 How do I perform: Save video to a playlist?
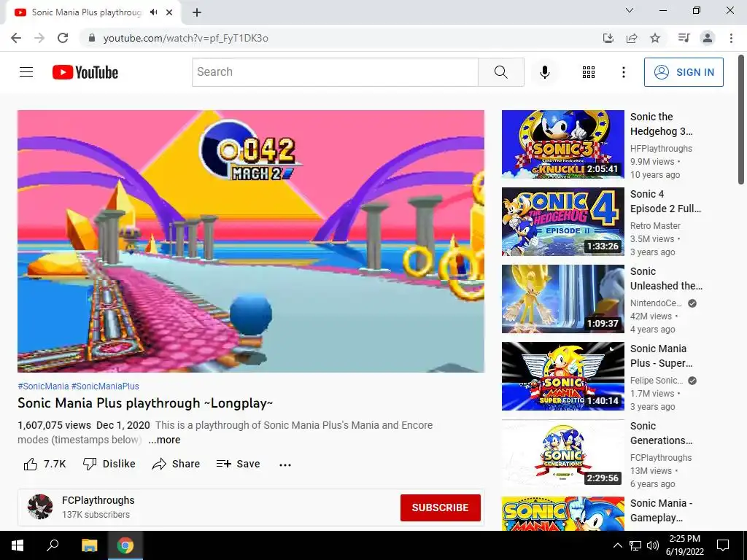(238, 464)
